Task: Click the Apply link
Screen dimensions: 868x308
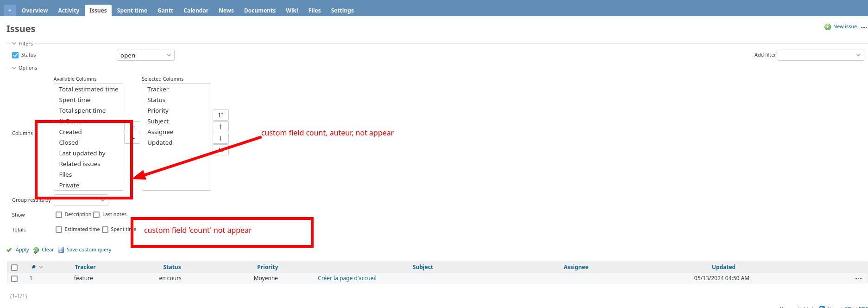Action: [22, 250]
